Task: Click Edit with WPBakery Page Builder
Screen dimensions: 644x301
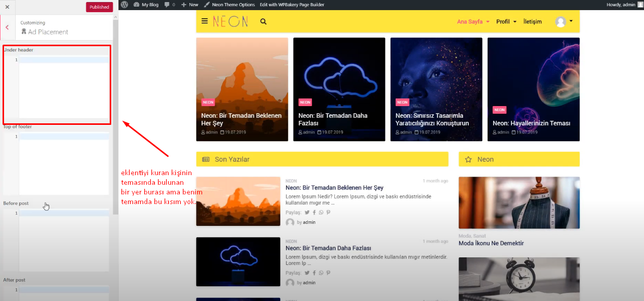Action: coord(292,5)
